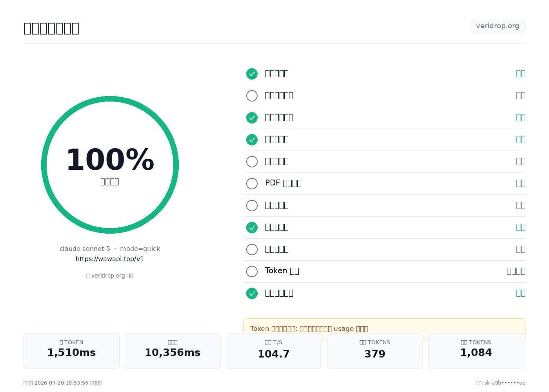Screen dimensions: 549x392
Task: Click the claude-sonnet-5 mode=quick label
Action: coord(110,249)
